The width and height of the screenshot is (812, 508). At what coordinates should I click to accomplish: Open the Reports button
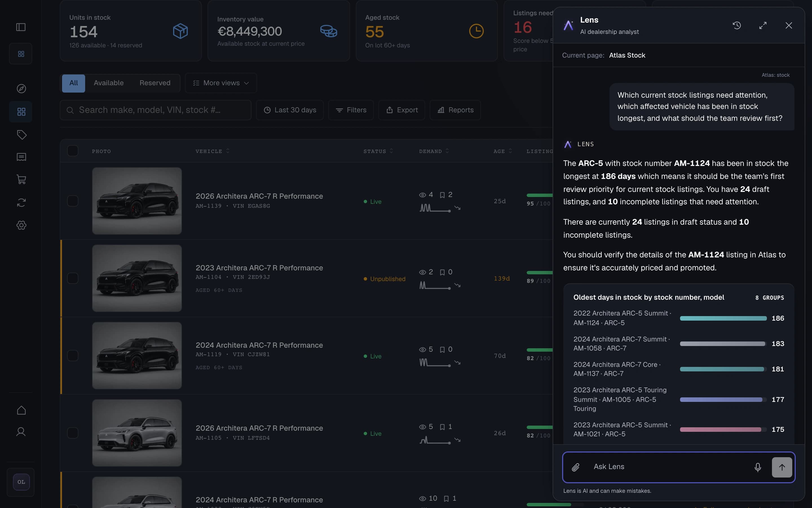[x=455, y=110]
